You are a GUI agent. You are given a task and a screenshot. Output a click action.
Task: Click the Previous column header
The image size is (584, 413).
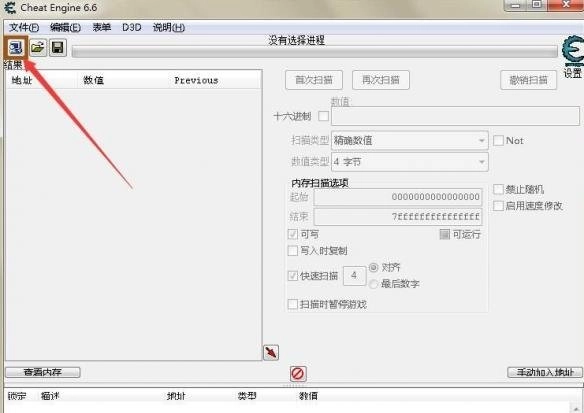[196, 80]
